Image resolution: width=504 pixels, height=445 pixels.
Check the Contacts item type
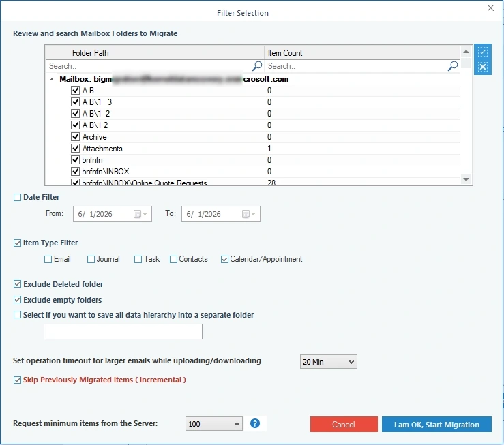point(173,259)
